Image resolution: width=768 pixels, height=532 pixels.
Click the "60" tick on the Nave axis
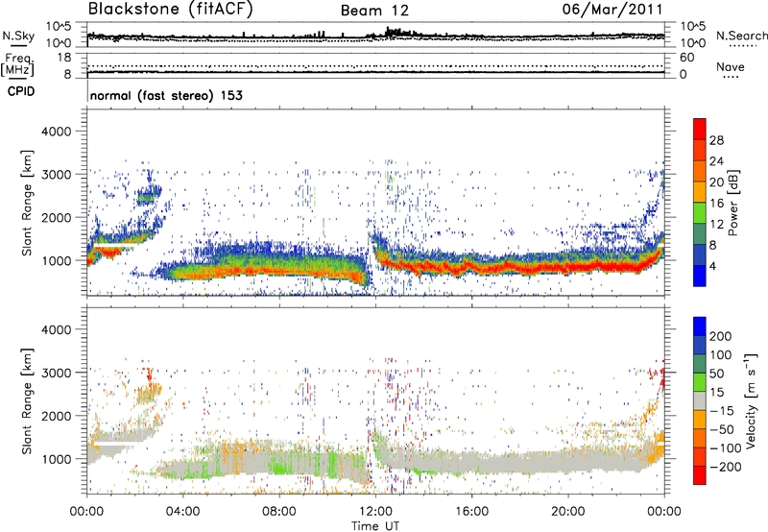686,58
